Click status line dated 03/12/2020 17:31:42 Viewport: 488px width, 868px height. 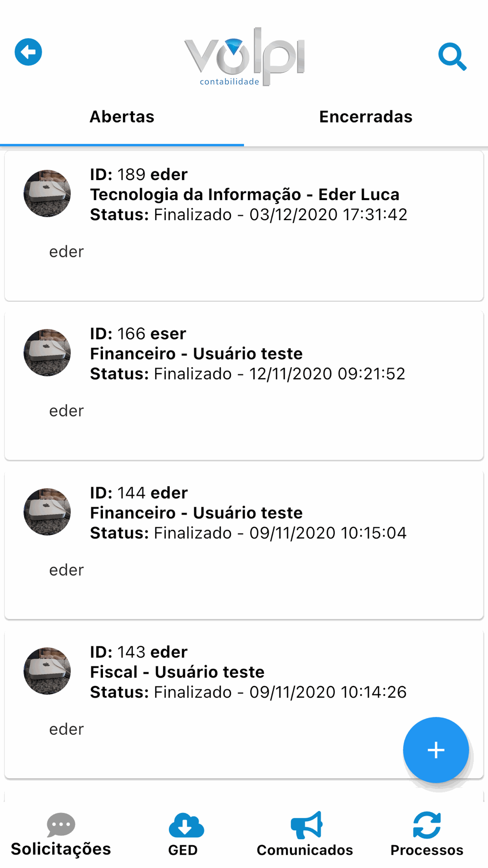click(248, 215)
